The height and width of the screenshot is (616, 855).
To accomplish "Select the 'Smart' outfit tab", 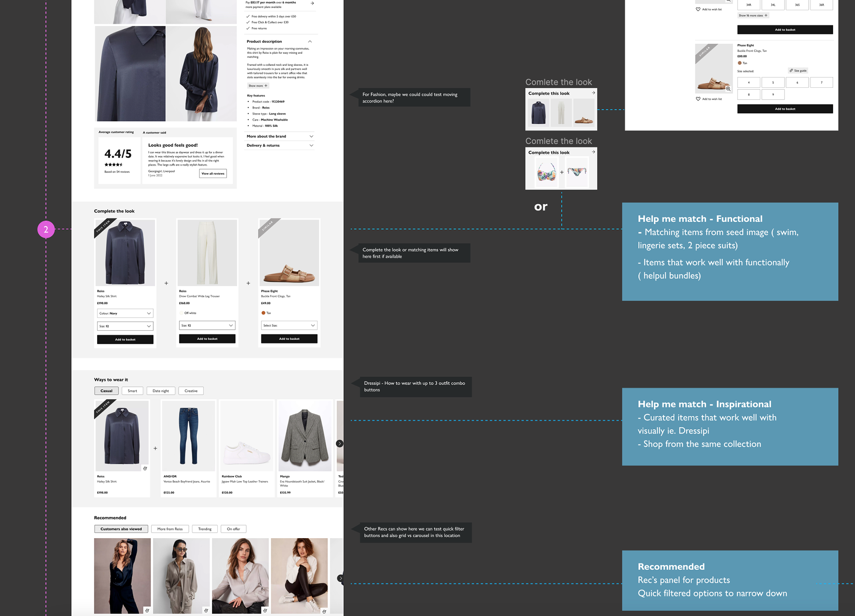I will pyautogui.click(x=132, y=391).
